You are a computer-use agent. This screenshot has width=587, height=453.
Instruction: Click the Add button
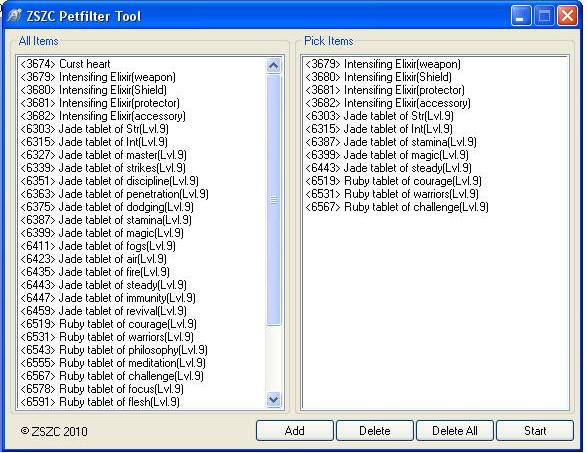[295, 431]
